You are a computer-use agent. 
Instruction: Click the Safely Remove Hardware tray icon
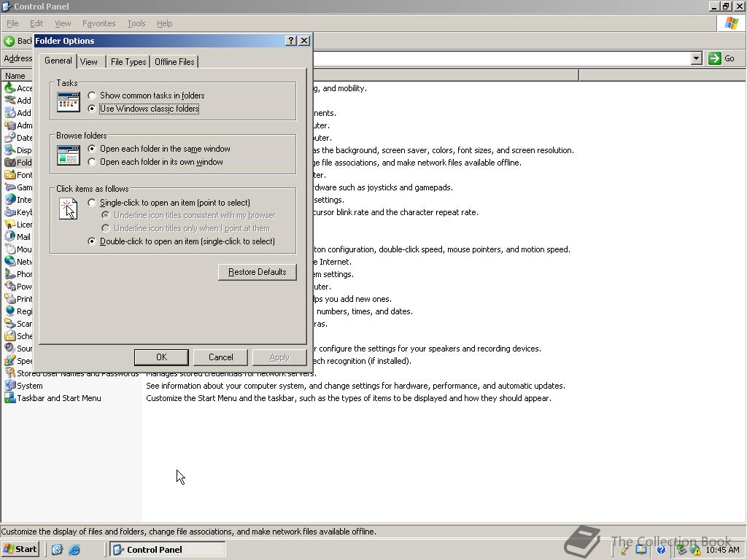coord(682,550)
